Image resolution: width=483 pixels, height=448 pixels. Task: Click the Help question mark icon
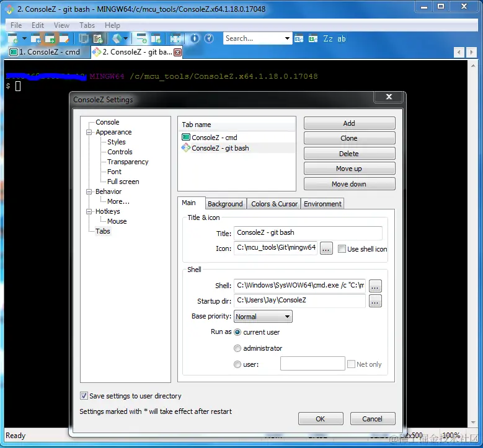click(x=209, y=38)
